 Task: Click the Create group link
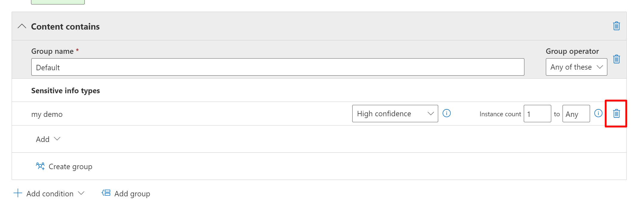click(70, 166)
